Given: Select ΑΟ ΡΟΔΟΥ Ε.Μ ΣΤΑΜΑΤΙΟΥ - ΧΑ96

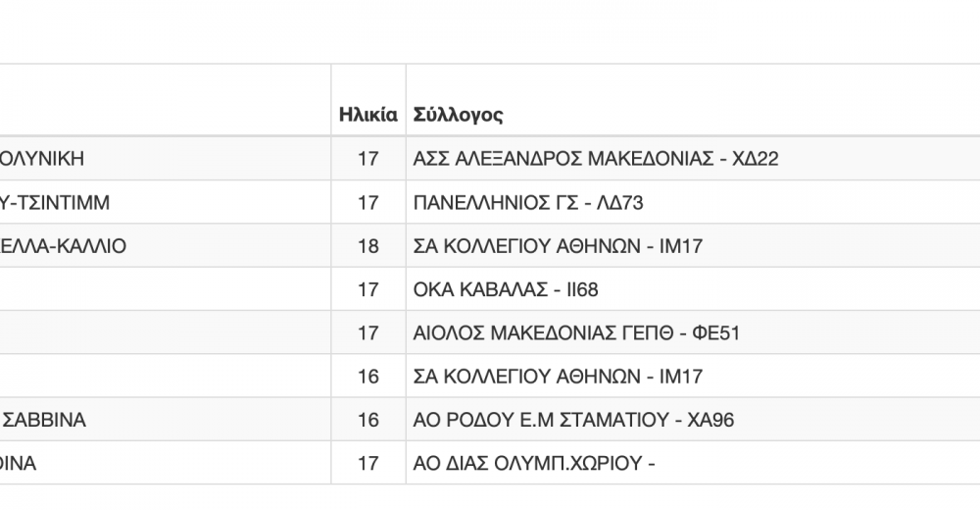Looking at the screenshot, I should pyautogui.click(x=573, y=419).
